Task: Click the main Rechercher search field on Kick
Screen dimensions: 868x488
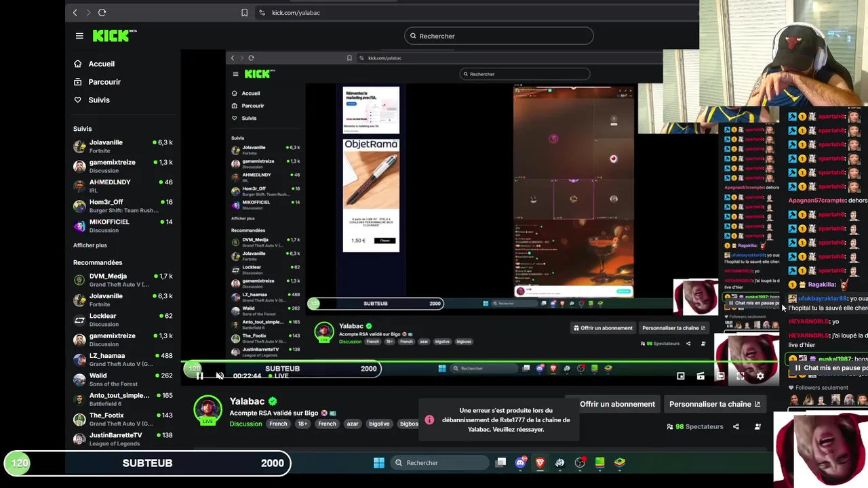Action: pyautogui.click(x=499, y=36)
